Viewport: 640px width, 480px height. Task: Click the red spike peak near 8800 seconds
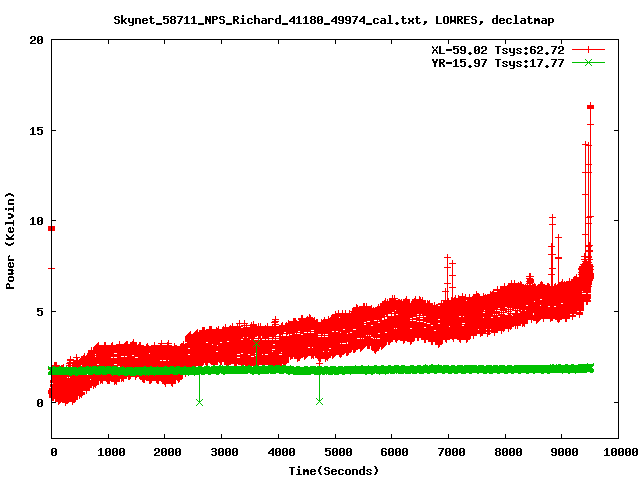coord(552,217)
